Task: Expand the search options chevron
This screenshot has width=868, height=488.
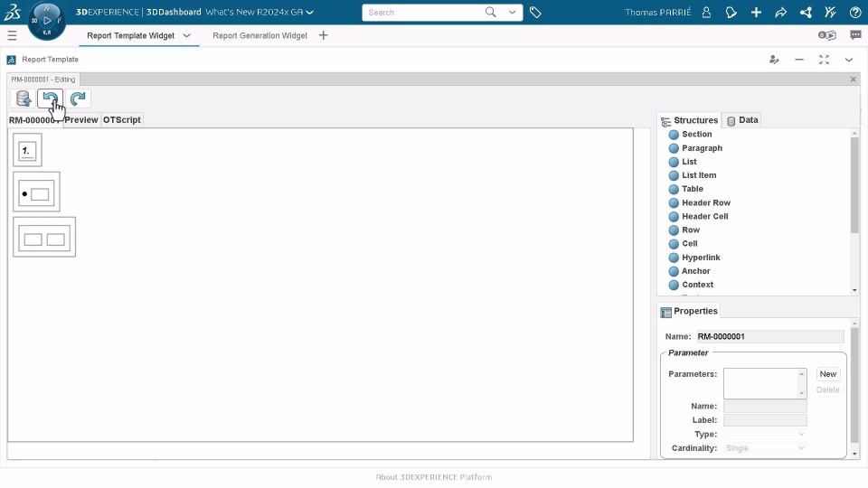Action: click(x=512, y=12)
